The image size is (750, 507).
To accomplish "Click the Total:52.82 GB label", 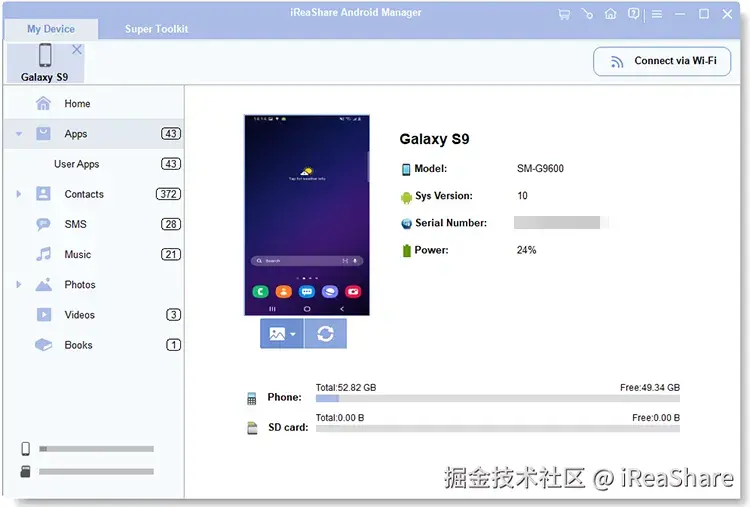I will [346, 387].
